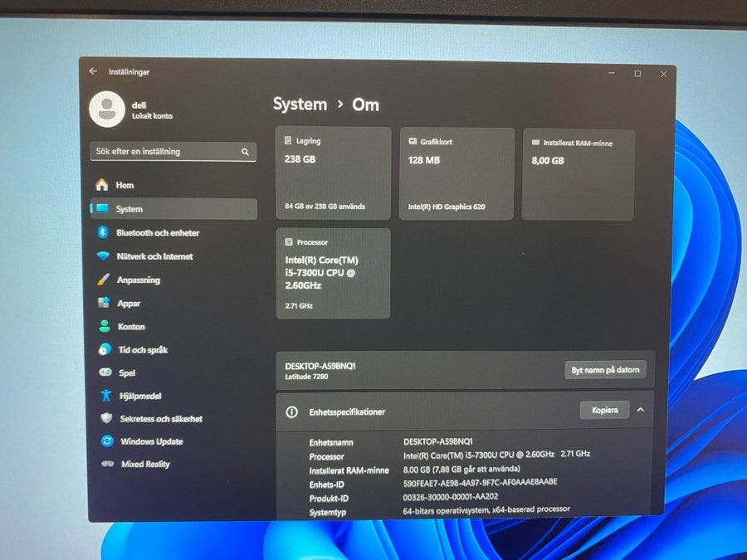Image resolution: width=747 pixels, height=560 pixels.
Task: Click the info icon beside Enhetsspecifikationer
Action: tap(291, 411)
